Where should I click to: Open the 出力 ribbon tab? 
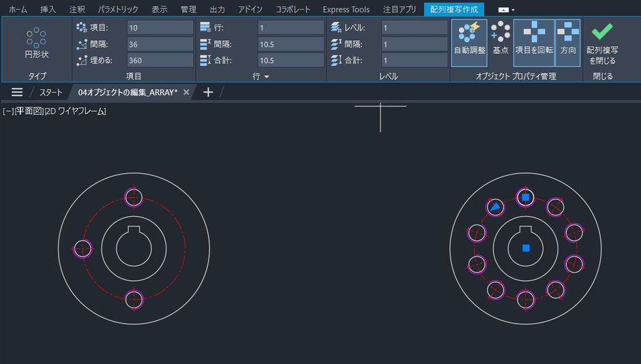pos(217,10)
